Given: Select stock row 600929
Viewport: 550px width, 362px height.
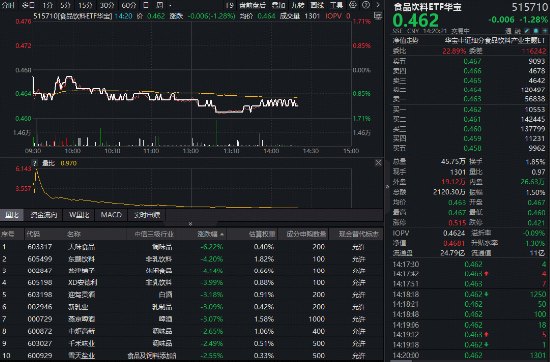Looking at the screenshot, I should coord(191,355).
